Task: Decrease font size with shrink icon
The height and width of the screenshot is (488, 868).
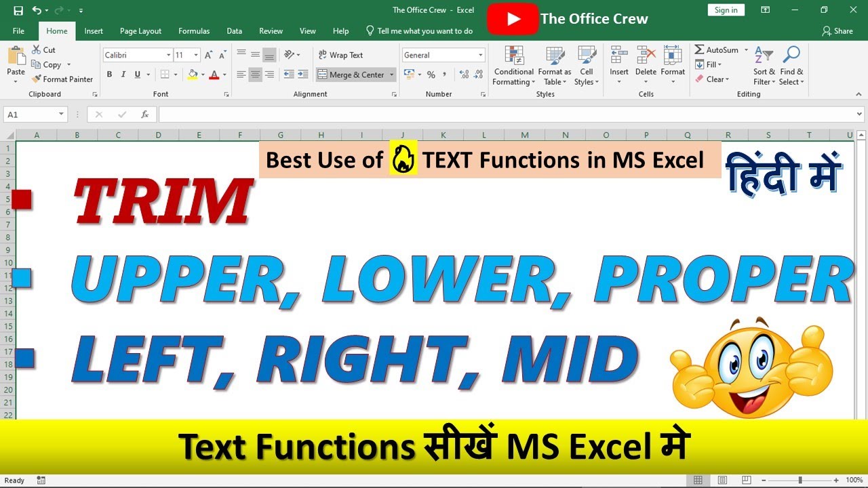Action: (222, 55)
